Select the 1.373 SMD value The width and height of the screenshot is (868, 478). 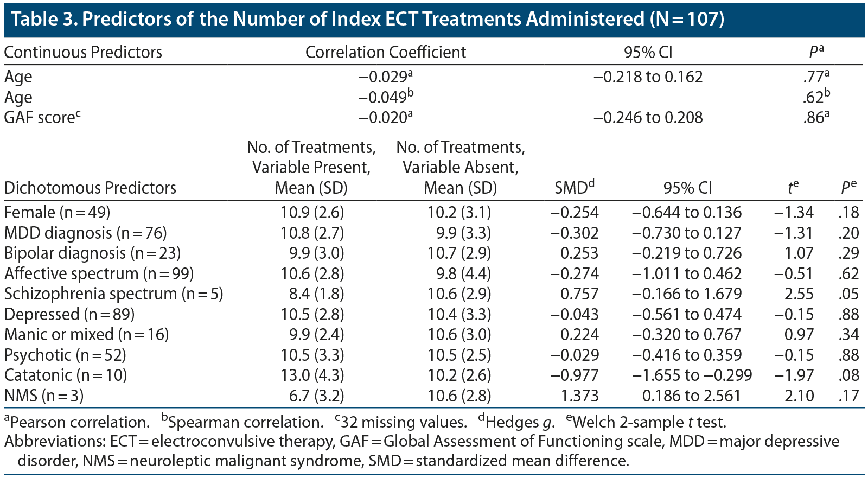click(x=579, y=396)
